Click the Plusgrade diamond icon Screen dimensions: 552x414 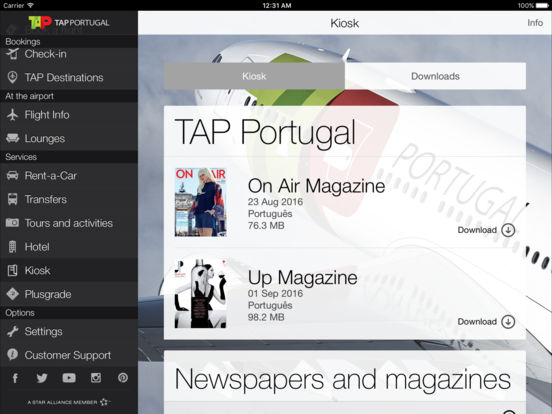12,294
